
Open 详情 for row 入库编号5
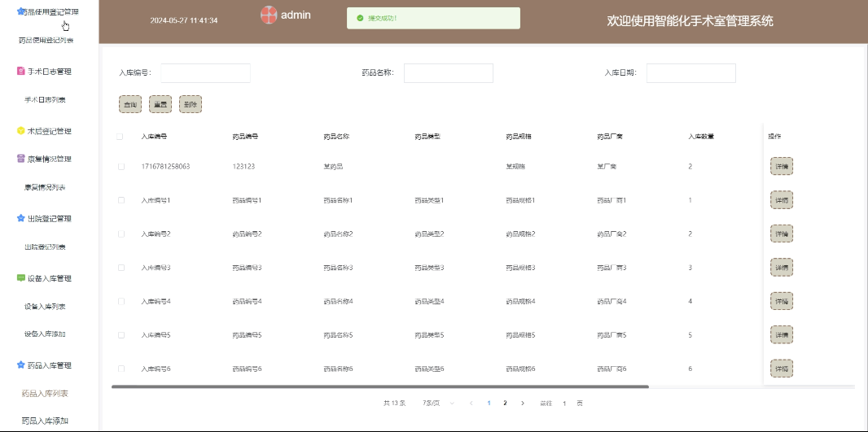click(x=782, y=335)
